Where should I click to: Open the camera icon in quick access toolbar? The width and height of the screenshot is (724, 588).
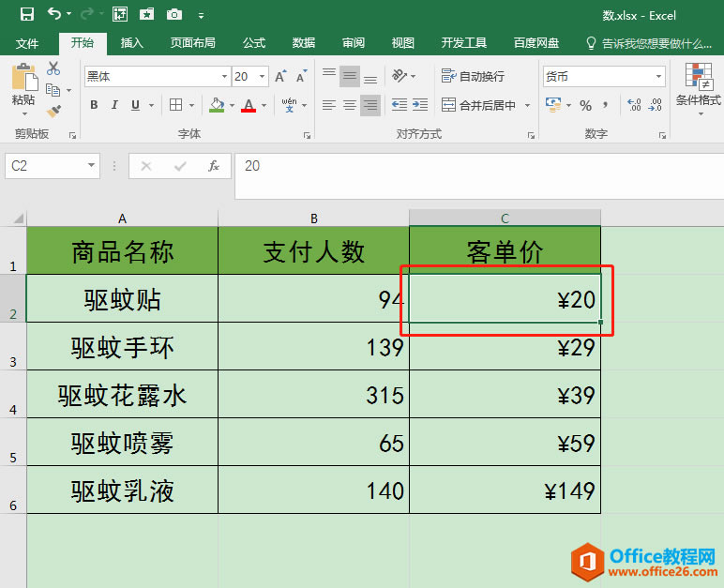coord(174,14)
